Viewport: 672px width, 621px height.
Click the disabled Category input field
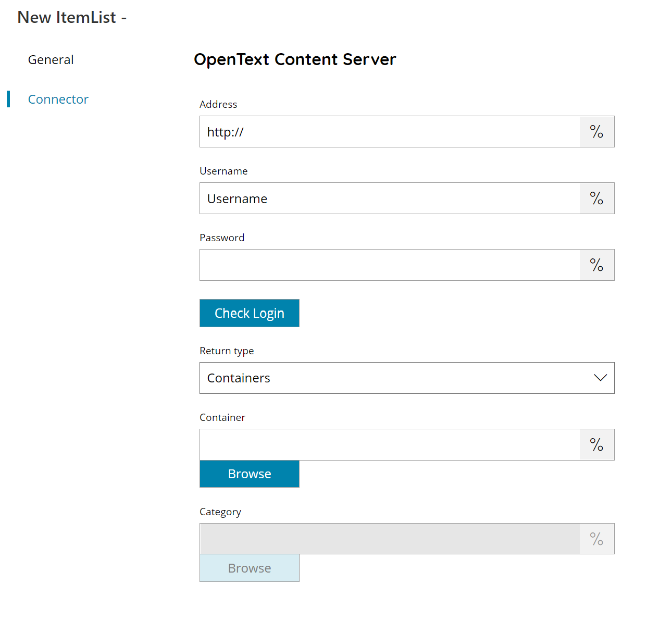pyautogui.click(x=390, y=539)
